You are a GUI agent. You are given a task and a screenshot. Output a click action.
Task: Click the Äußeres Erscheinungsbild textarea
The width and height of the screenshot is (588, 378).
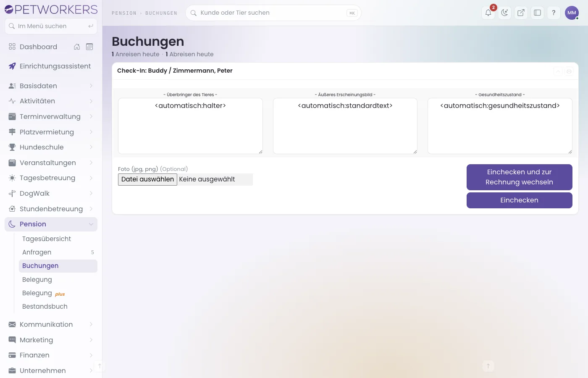coord(345,126)
